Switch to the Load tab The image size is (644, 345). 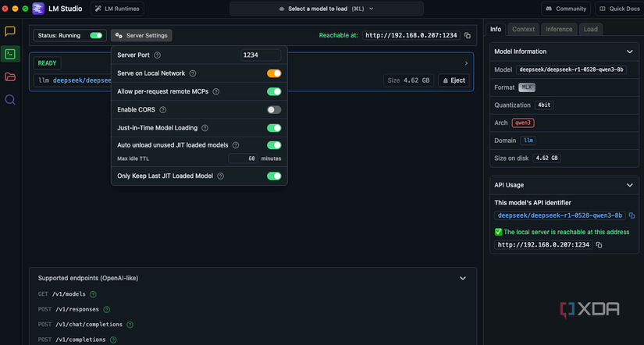coord(591,29)
